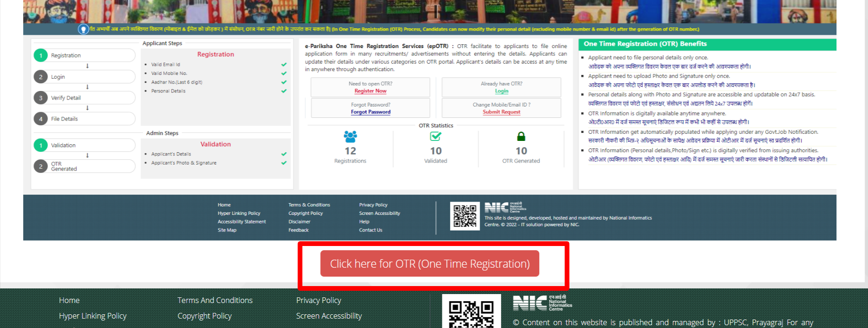The height and width of the screenshot is (328, 868).
Task: Click the lightbulb notice icon in banner
Action: pyautogui.click(x=83, y=29)
